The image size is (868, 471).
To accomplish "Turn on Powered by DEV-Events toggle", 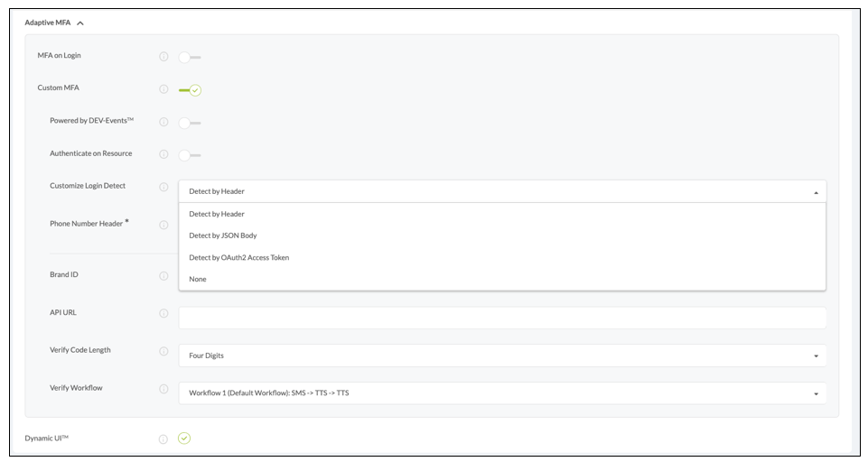I will point(189,122).
